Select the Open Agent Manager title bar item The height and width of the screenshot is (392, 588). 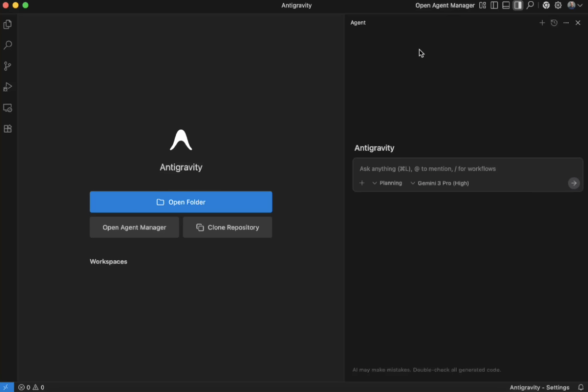(445, 5)
